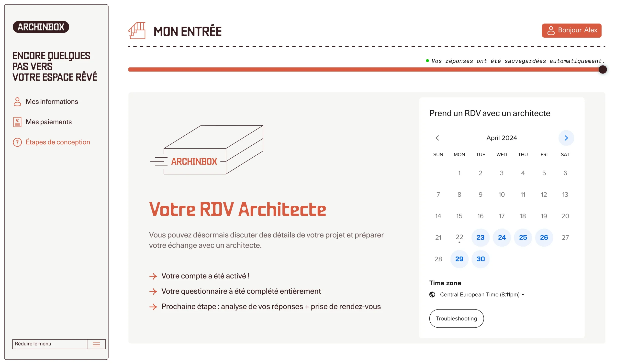Click the euro invoice icon for payments
The image size is (626, 364).
17,122
